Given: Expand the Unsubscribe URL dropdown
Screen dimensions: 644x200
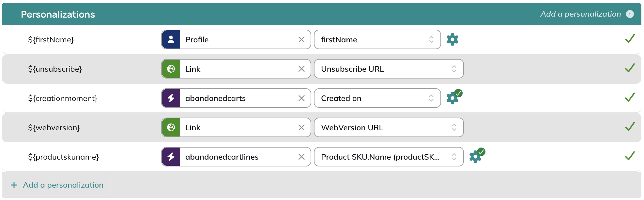Looking at the screenshot, I should tap(389, 69).
